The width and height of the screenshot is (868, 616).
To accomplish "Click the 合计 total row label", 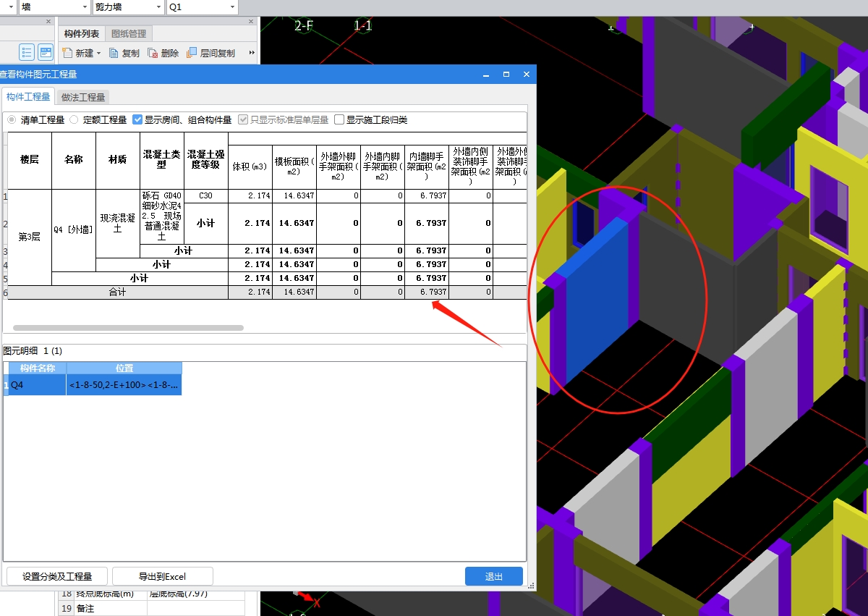I will [118, 292].
